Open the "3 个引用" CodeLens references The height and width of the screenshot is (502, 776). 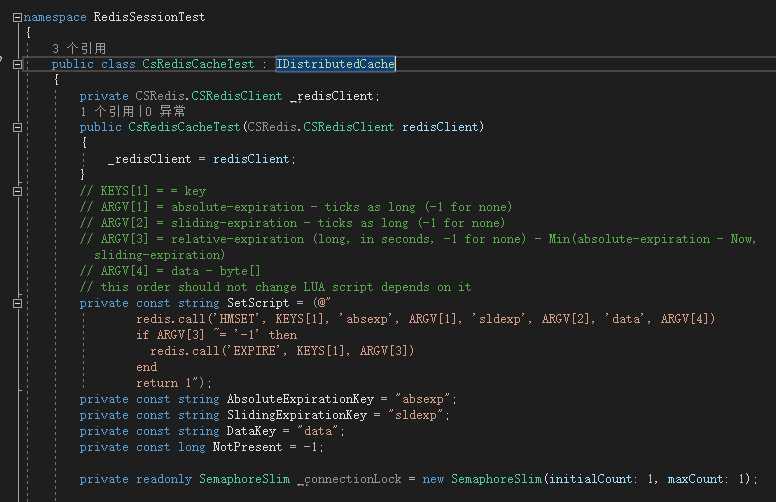point(79,48)
